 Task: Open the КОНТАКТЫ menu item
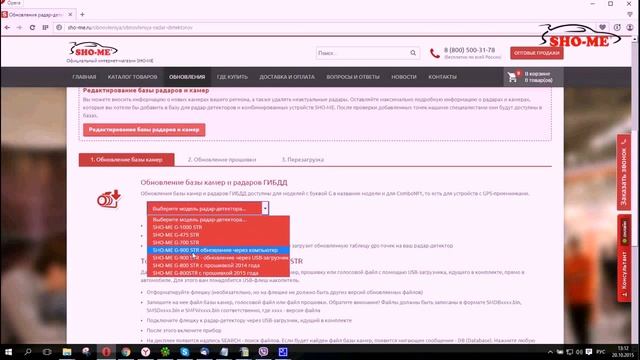click(442, 77)
